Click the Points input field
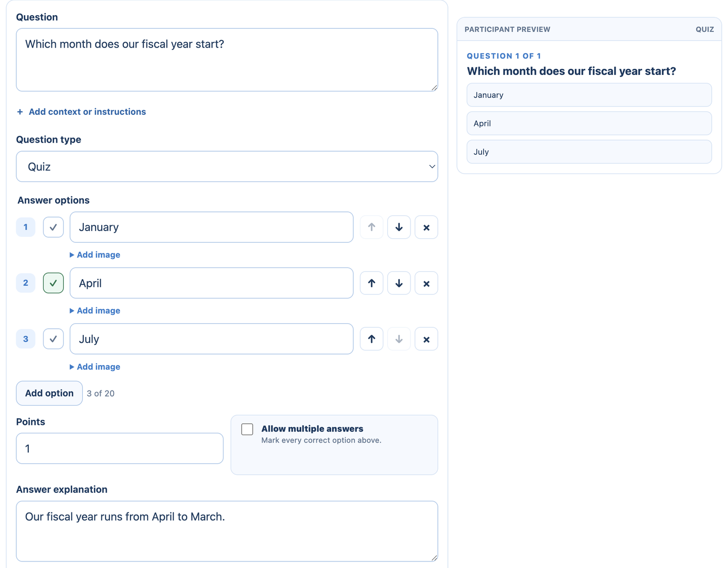The image size is (728, 568). pyautogui.click(x=120, y=448)
